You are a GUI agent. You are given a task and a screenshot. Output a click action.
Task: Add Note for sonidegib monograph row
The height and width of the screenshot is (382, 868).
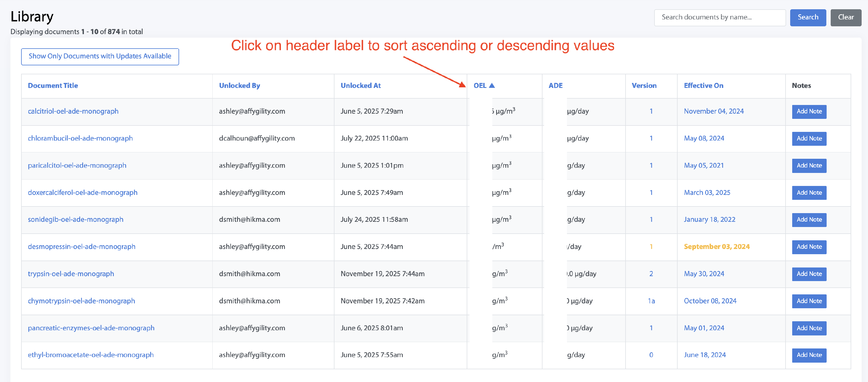809,220
